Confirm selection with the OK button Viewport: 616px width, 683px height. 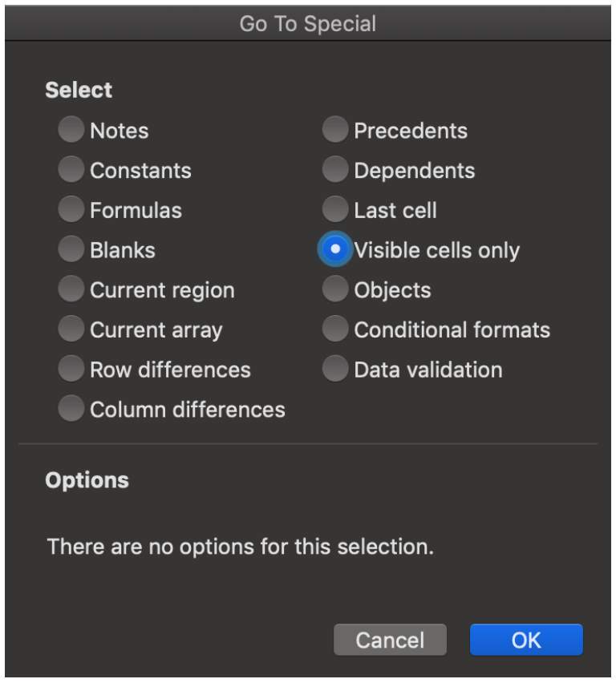click(526, 640)
